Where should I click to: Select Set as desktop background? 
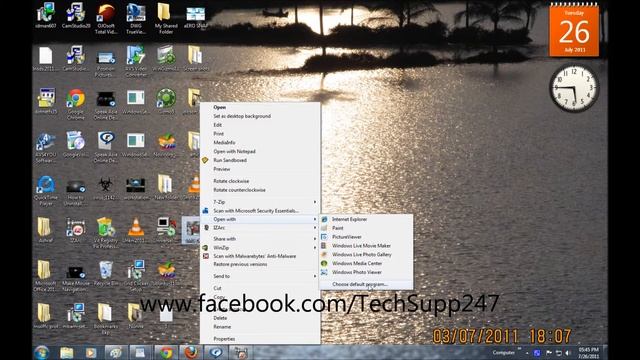tap(260, 116)
